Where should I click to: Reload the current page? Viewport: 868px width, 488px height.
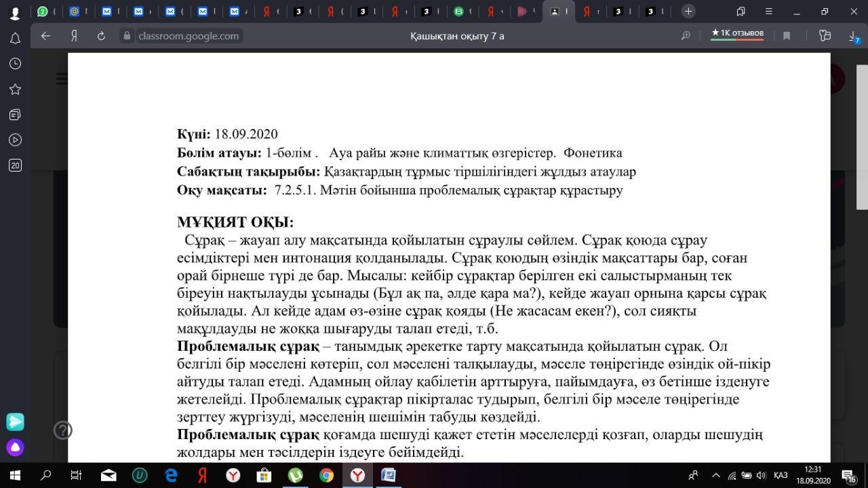[x=101, y=36]
